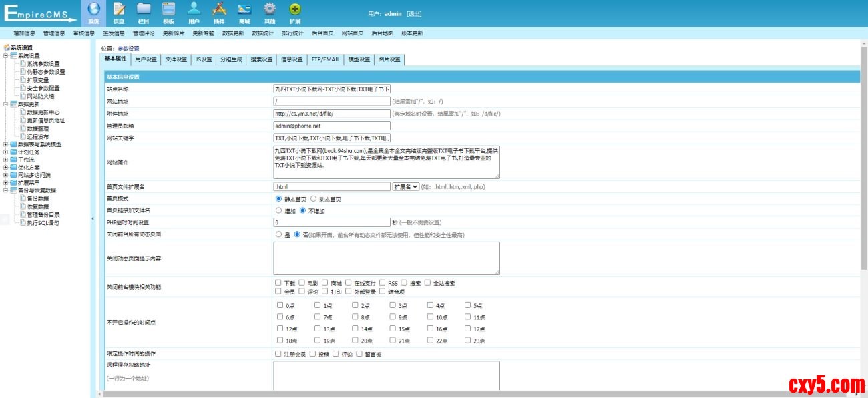The width and height of the screenshot is (868, 398).
Task: Enable the RSS checkbox
Action: [x=383, y=283]
